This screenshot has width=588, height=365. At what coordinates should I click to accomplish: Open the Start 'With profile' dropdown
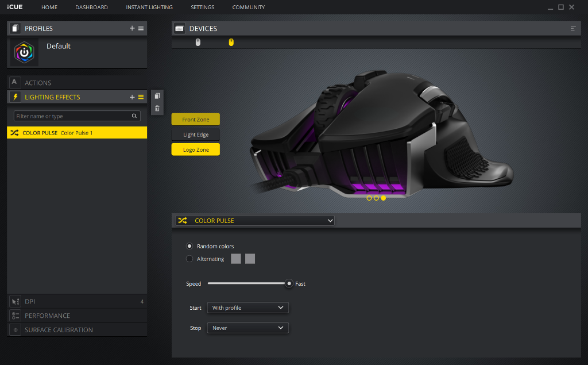pos(247,308)
